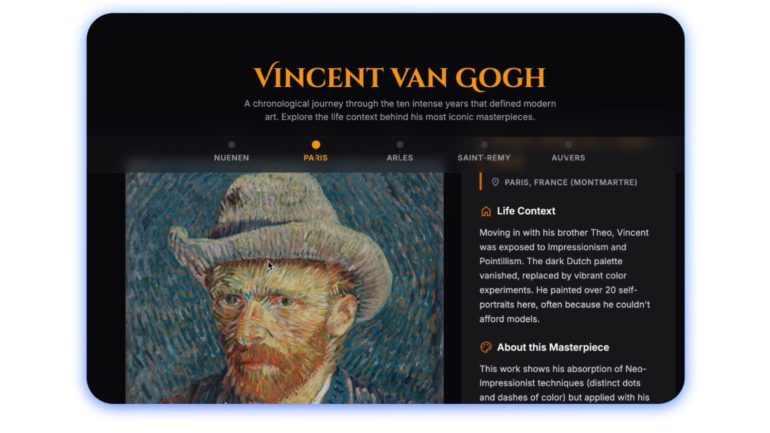
Task: Click the chronological journey subtitle text
Action: click(400, 110)
